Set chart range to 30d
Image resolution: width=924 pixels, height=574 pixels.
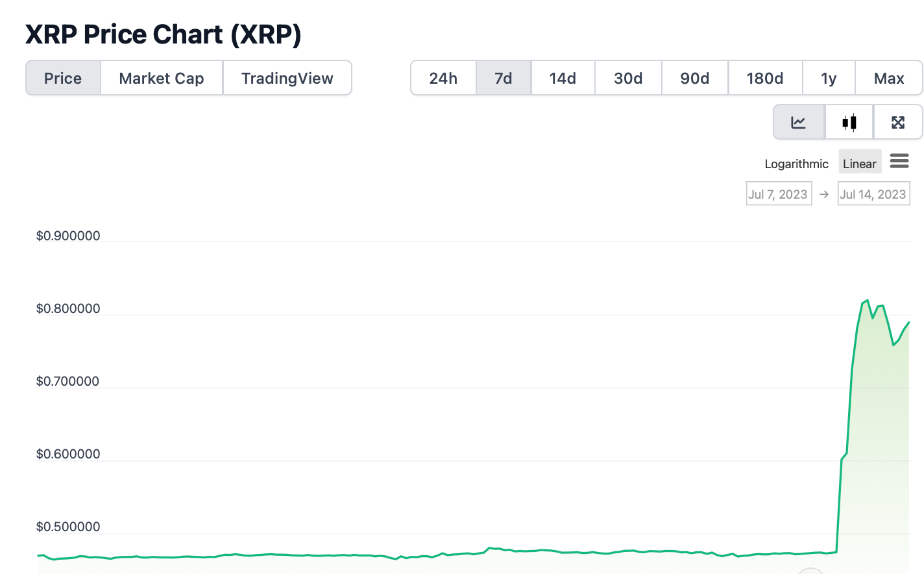628,78
